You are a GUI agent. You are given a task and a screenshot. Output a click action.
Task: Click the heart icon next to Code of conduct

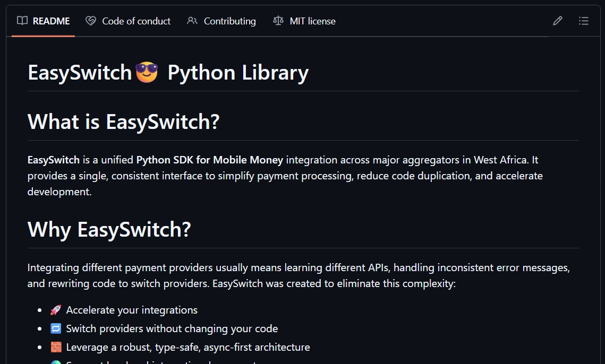90,21
